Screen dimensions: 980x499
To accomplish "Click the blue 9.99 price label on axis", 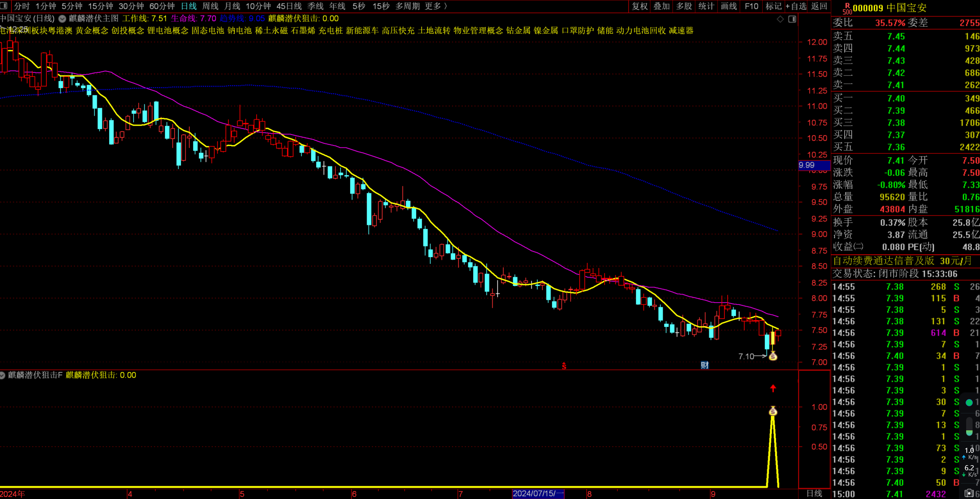I will click(x=814, y=165).
